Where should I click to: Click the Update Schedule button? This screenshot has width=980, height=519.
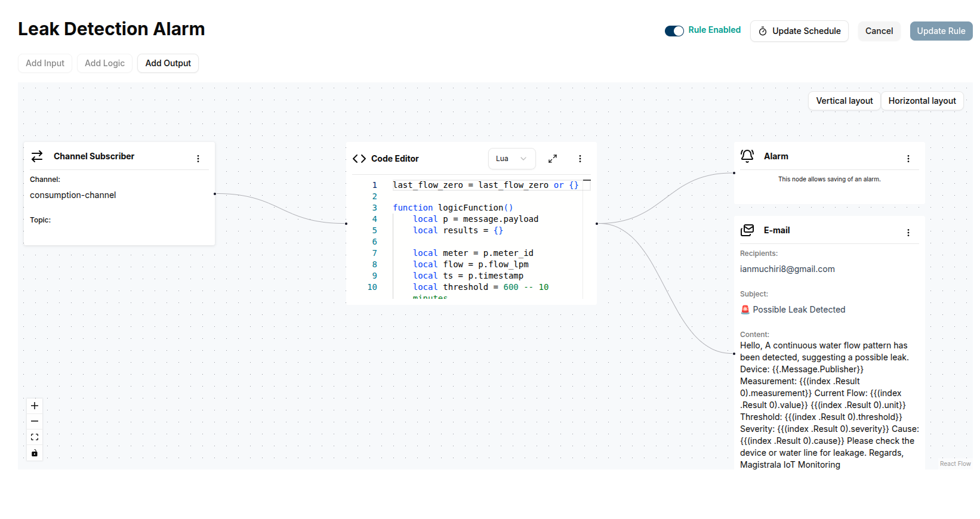(799, 31)
